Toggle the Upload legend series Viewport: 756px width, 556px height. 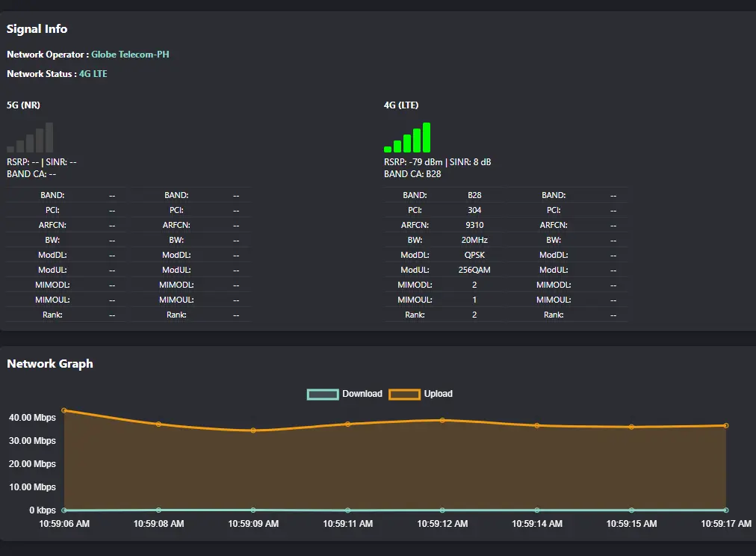(x=421, y=394)
